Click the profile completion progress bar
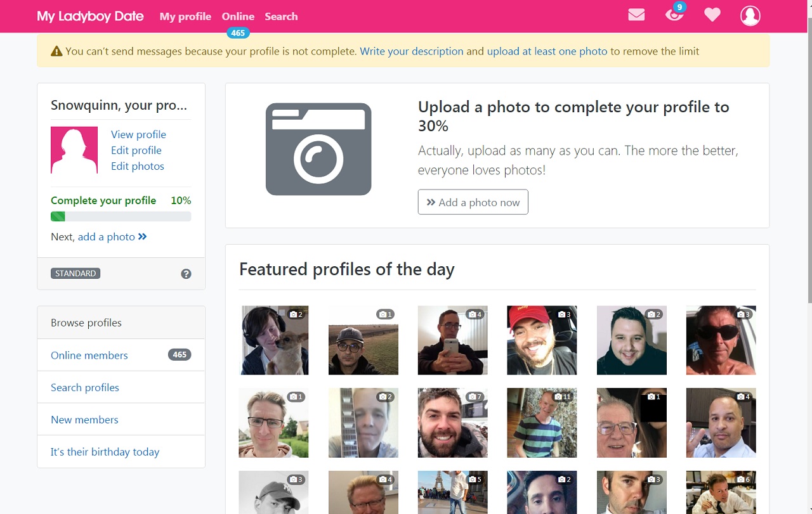Image resolution: width=812 pixels, height=514 pixels. coord(121,217)
